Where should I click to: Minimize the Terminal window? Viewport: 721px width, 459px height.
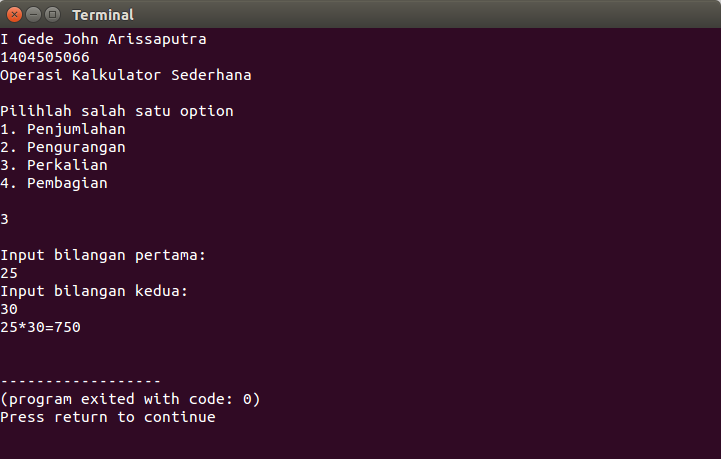pyautogui.click(x=33, y=15)
